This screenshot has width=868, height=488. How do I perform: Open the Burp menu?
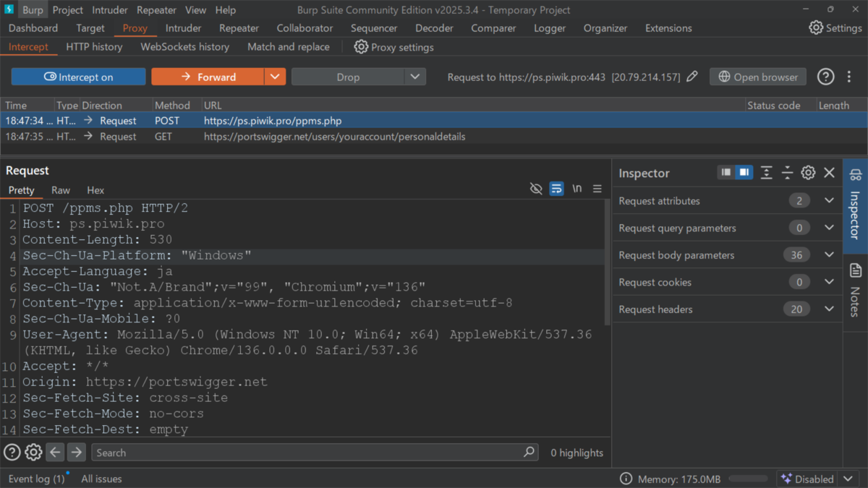(x=33, y=10)
